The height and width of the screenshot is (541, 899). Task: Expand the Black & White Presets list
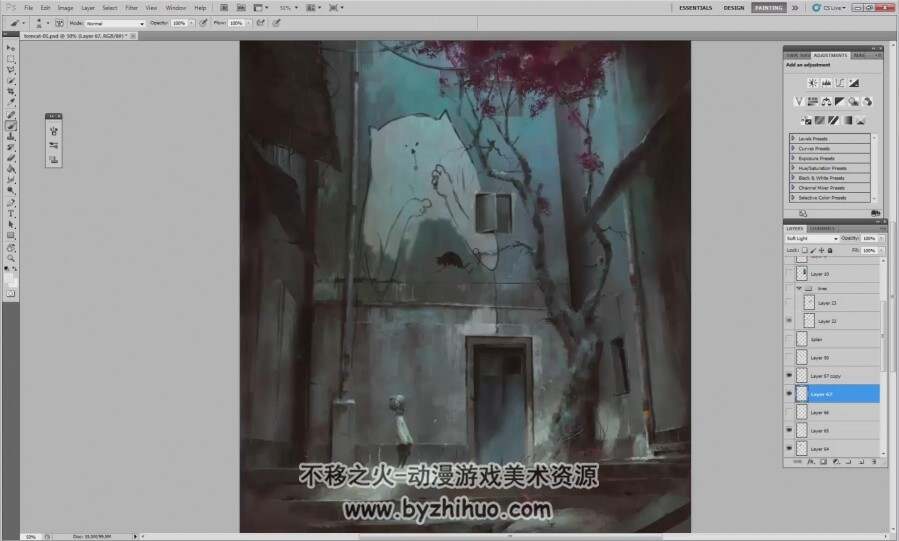pyautogui.click(x=794, y=178)
